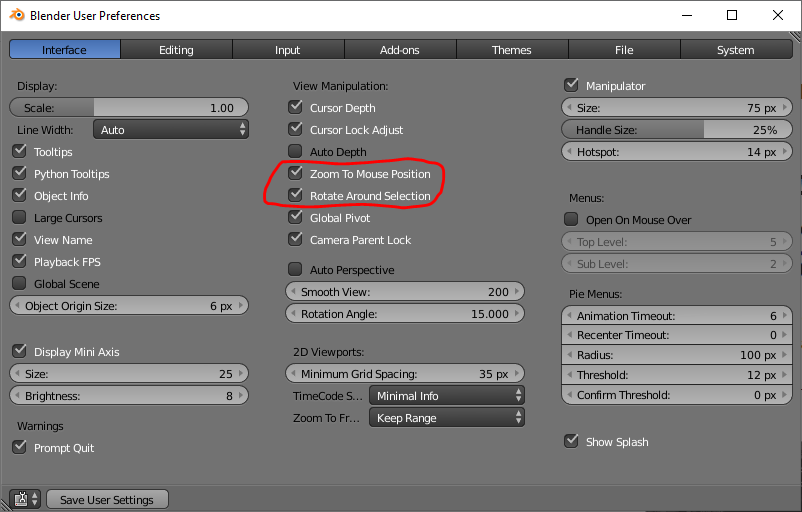The image size is (802, 512).
Task: Toggle the Manipulator checkbox
Action: 571,85
